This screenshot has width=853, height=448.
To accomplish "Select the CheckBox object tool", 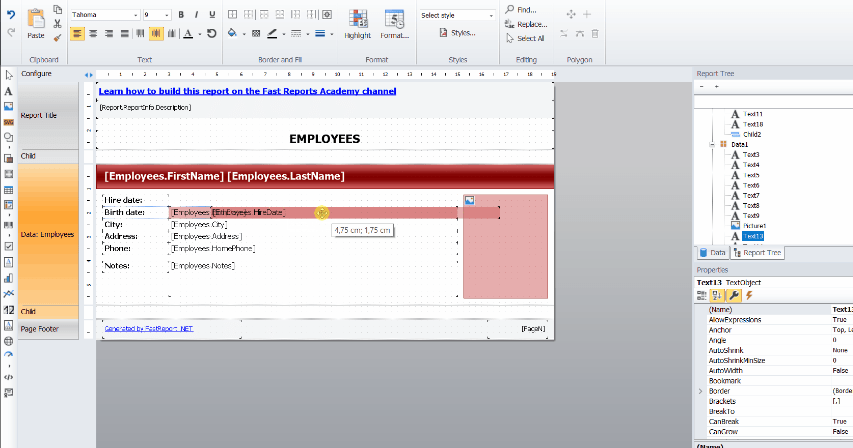I will tap(9, 246).
